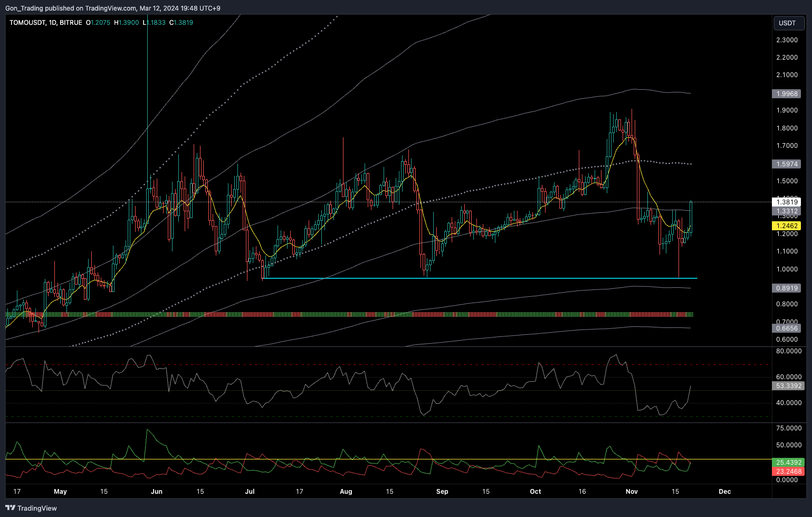Viewport: 812px width, 517px height.
Task: Click the close value C1.3819
Action: tap(181, 23)
